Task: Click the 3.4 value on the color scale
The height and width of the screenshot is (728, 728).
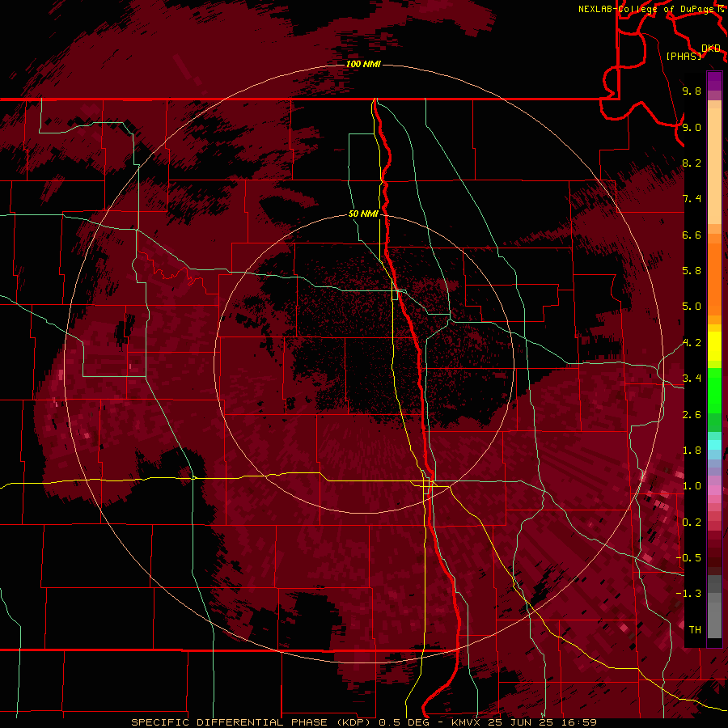Action: pyautogui.click(x=692, y=379)
